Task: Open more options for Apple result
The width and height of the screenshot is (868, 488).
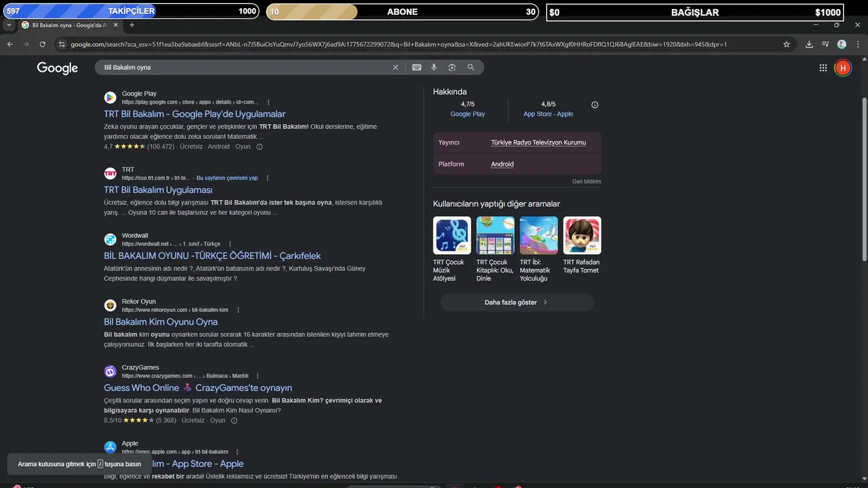Action: [x=237, y=451]
